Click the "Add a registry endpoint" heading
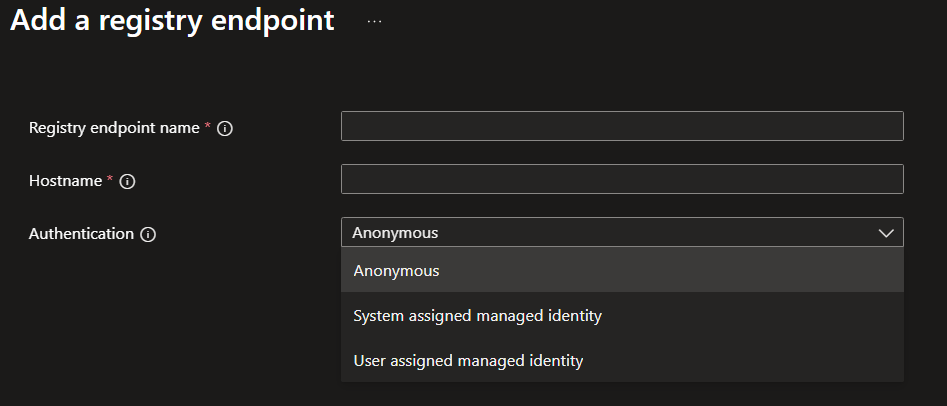Viewport: 947px width, 406px height. (x=172, y=21)
